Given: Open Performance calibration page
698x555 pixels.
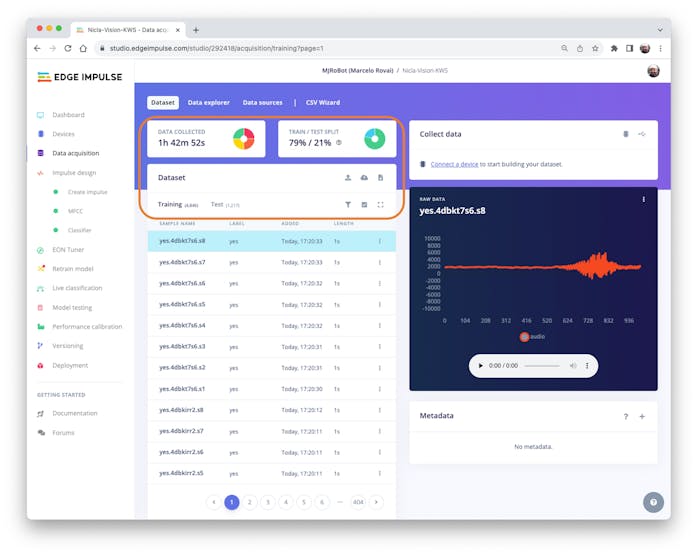Looking at the screenshot, I should click(87, 327).
